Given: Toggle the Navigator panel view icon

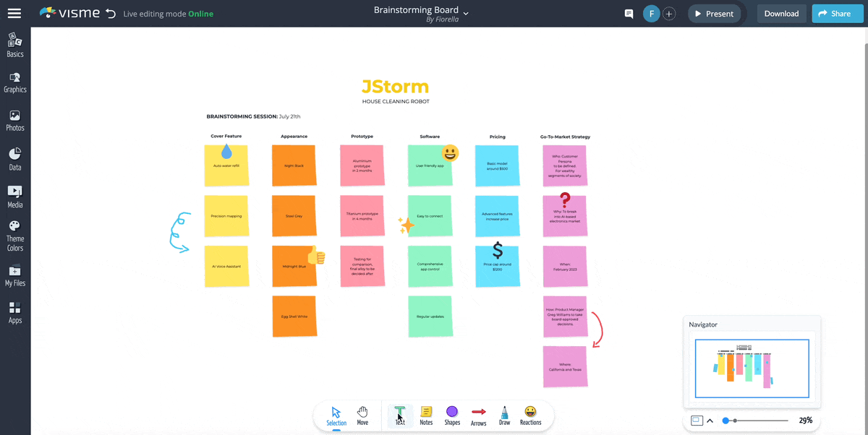Looking at the screenshot, I should click(x=696, y=421).
